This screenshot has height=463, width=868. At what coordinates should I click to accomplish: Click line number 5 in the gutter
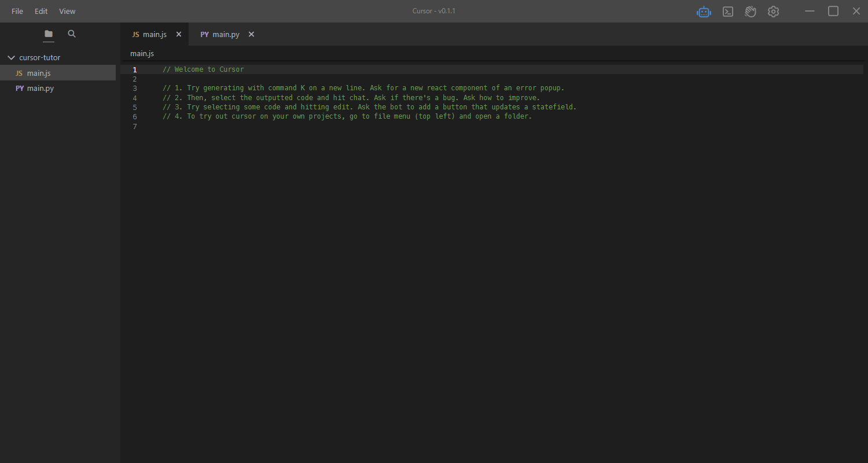click(135, 107)
